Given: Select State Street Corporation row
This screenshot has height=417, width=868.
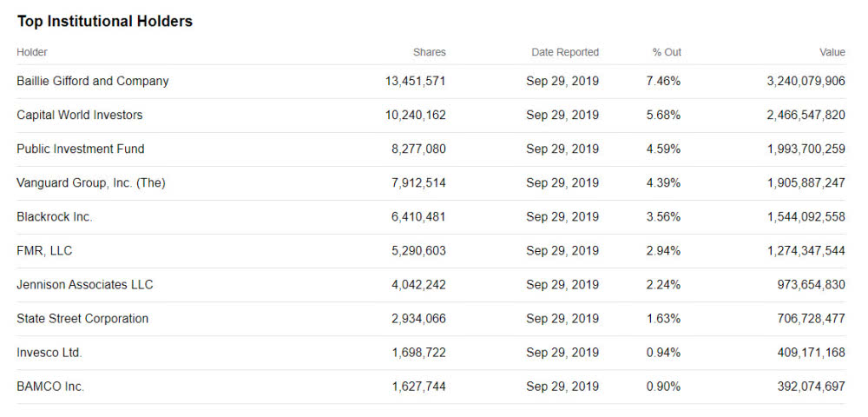Looking at the screenshot, I should pyautogui.click(x=82, y=318).
